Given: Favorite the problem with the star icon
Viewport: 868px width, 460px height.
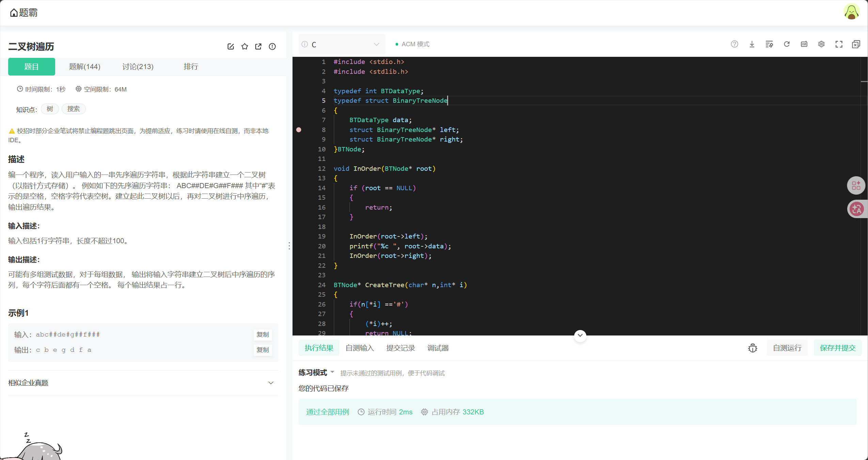Looking at the screenshot, I should coord(244,47).
